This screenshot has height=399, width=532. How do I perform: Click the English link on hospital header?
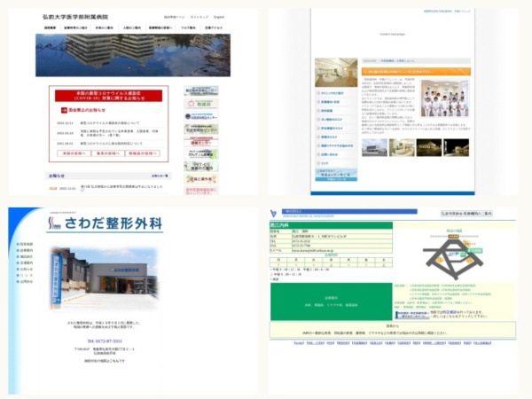coord(219,17)
